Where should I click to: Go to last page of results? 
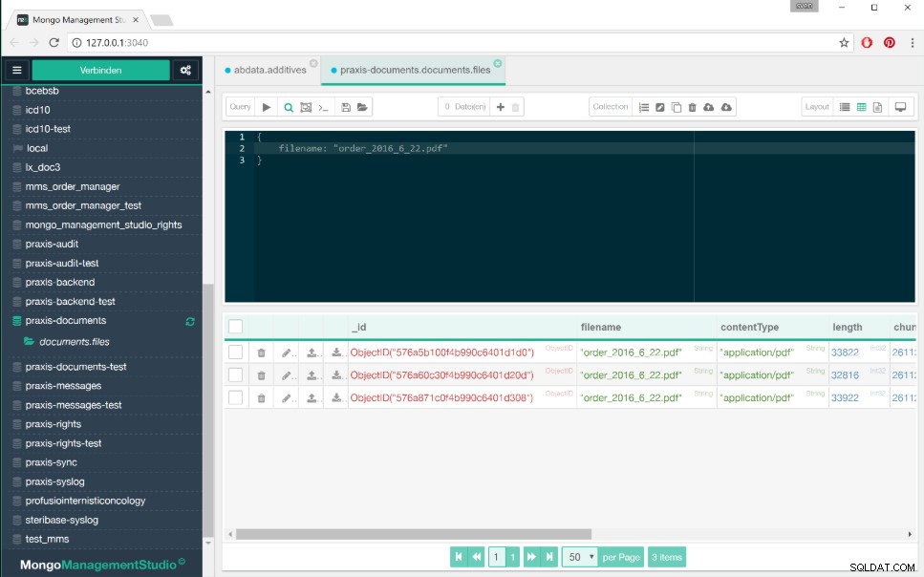pyautogui.click(x=549, y=557)
